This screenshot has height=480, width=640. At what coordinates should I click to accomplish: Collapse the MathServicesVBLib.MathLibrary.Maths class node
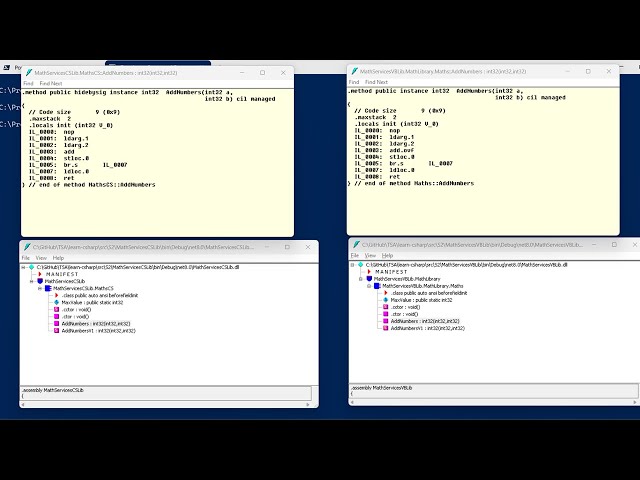pyautogui.click(x=369, y=286)
